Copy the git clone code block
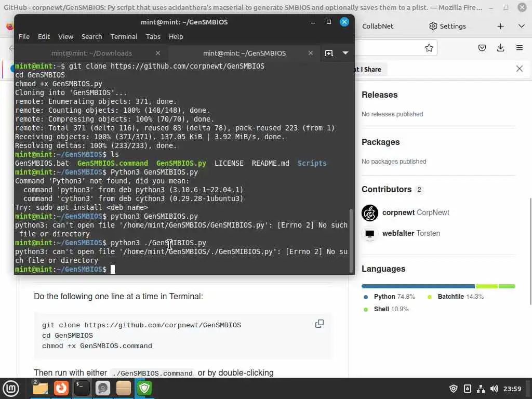The height and width of the screenshot is (399, 532). [x=320, y=324]
